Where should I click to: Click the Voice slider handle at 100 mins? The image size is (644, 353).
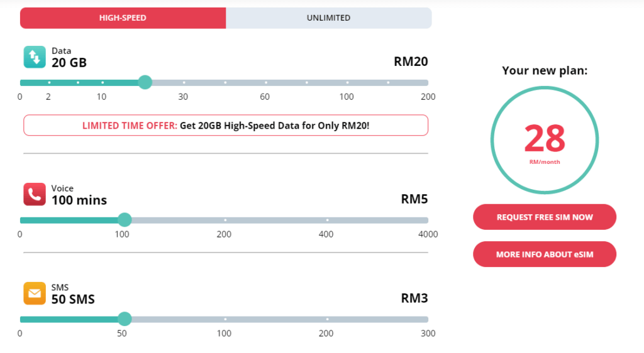tap(125, 220)
